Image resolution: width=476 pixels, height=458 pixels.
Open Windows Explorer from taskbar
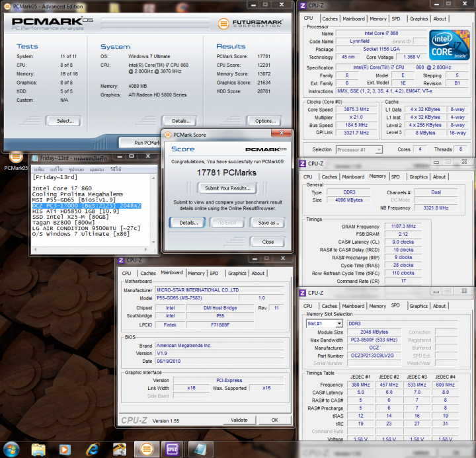click(38, 449)
